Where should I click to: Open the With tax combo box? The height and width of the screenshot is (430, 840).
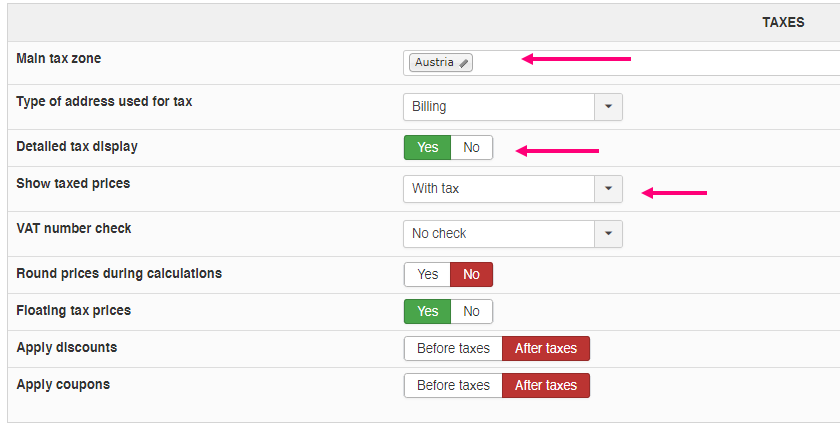pos(513,189)
